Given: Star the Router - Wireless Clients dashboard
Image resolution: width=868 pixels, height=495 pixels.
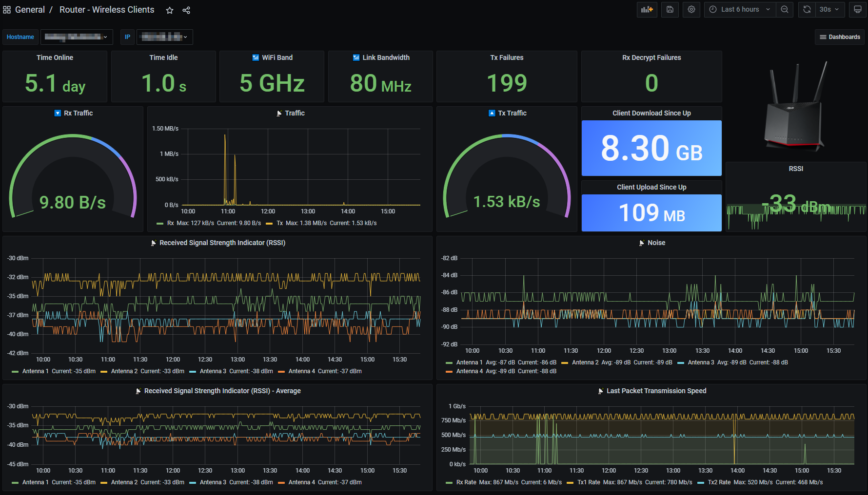Looking at the screenshot, I should pyautogui.click(x=170, y=10).
